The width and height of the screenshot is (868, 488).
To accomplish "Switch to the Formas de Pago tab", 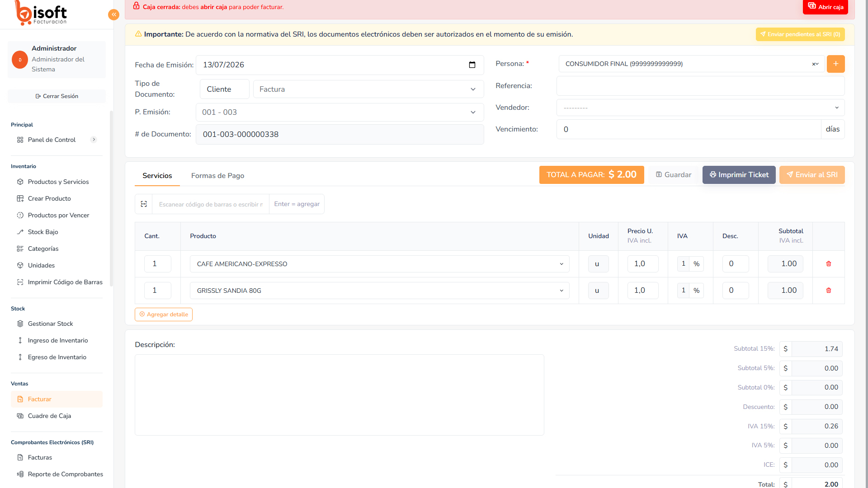I will [x=217, y=176].
